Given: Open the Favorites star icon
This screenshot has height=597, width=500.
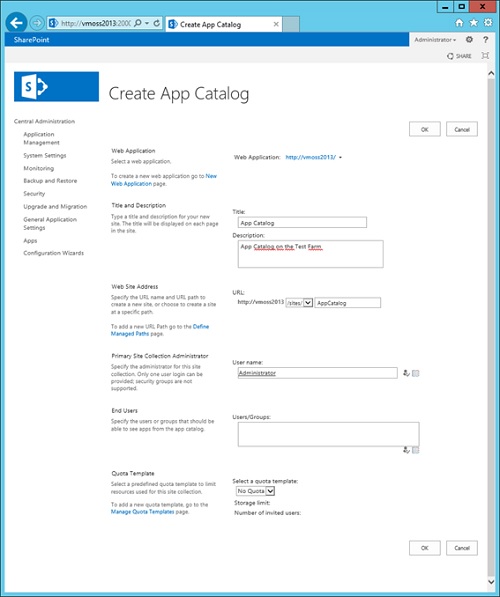Looking at the screenshot, I should 474,23.
